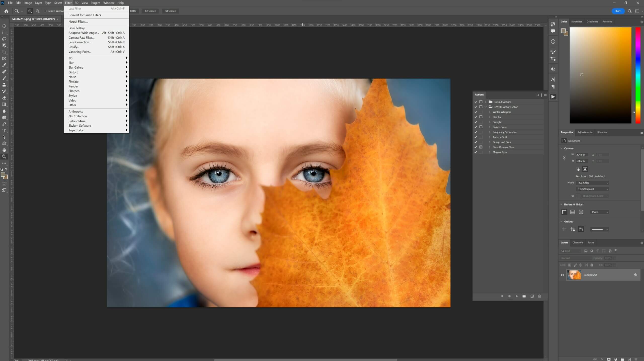Toggle checkmark for Sunlight action
The height and width of the screenshot is (361, 644).
pos(475,122)
